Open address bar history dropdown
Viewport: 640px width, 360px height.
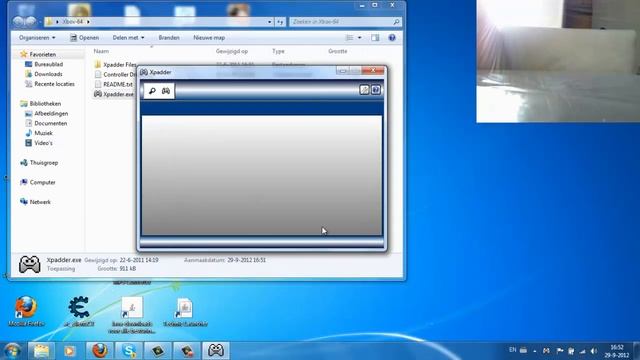pos(270,22)
